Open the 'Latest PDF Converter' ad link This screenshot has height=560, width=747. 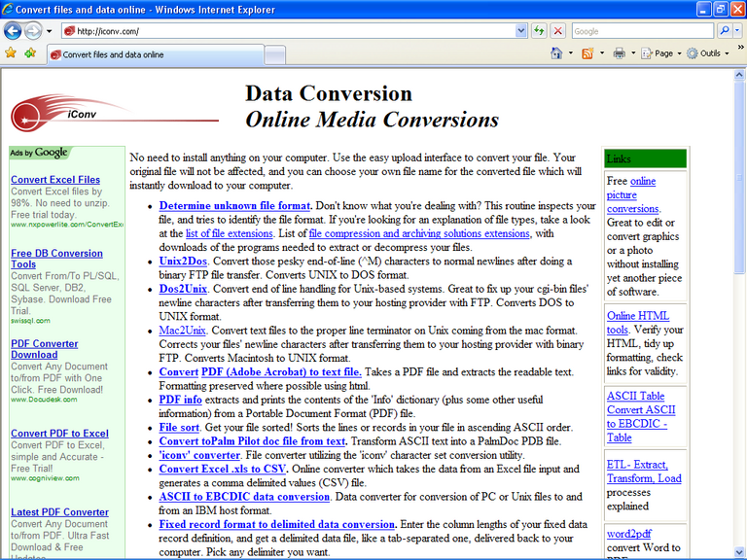[59, 512]
